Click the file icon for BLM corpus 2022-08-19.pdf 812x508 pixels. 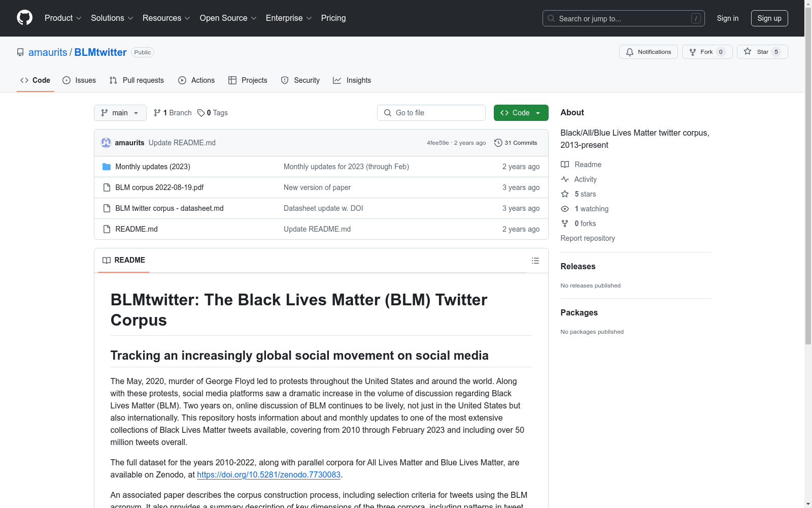pos(107,187)
